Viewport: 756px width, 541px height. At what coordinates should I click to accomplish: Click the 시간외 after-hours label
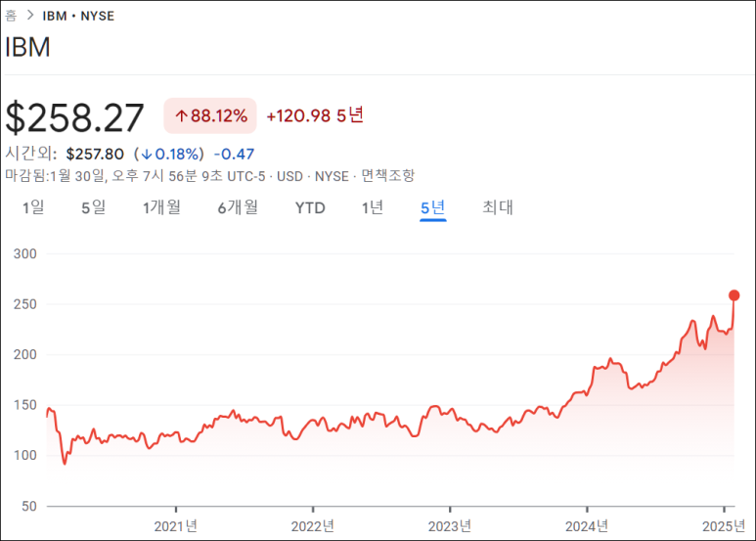pos(31,154)
